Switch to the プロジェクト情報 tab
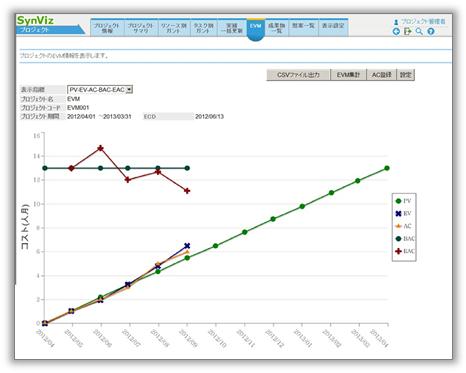The height and width of the screenshot is (373, 466). 107,28
